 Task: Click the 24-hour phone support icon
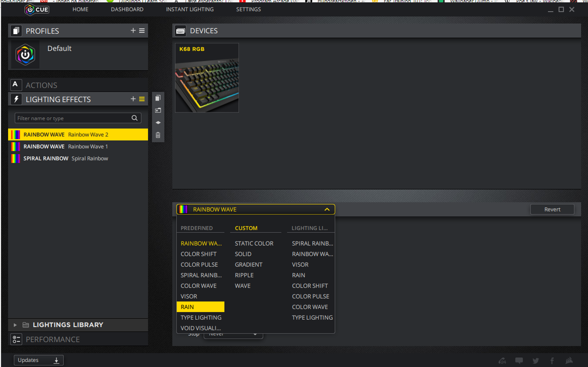tap(502, 361)
